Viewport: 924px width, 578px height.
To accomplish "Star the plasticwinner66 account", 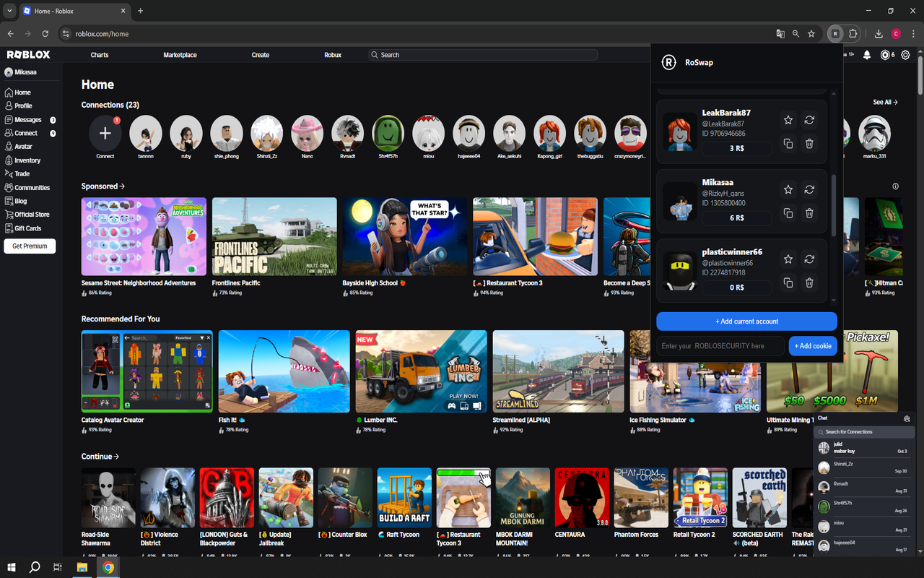I will pos(788,259).
